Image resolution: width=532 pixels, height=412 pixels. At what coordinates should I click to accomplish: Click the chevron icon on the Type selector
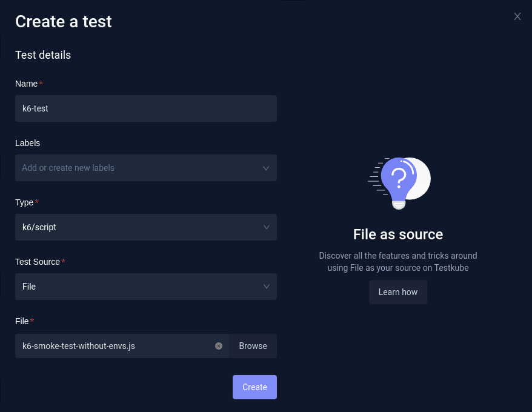[x=267, y=227]
